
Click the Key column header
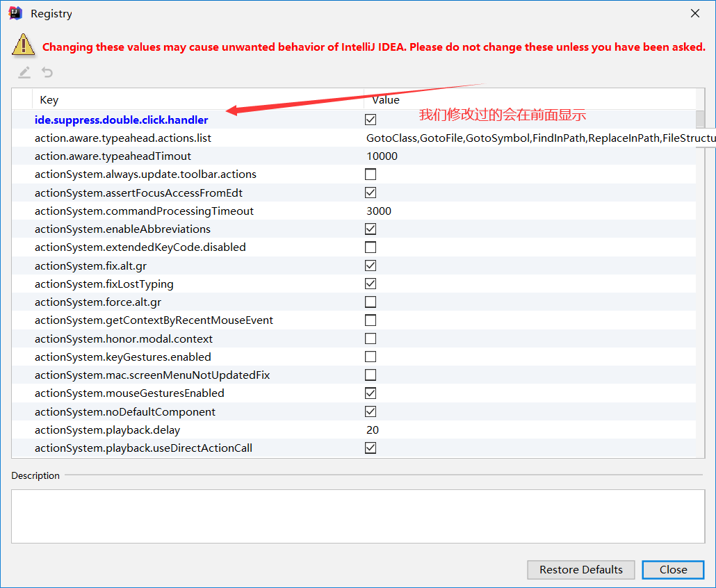[x=197, y=99]
